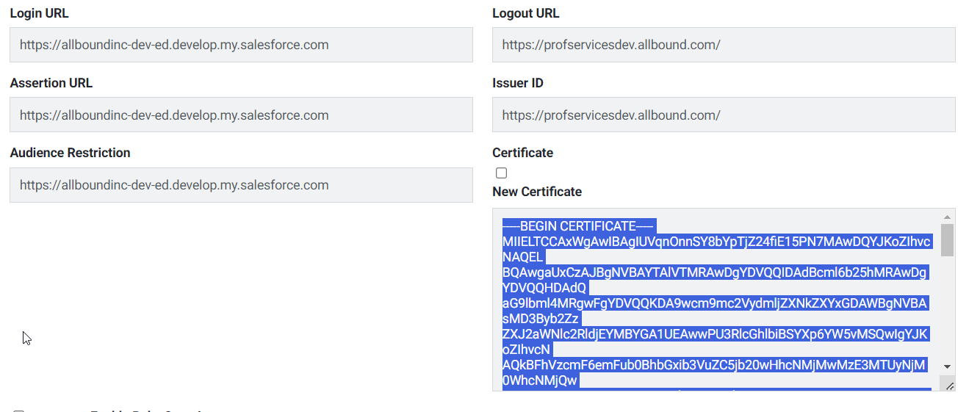Click the certificate text area scrollbar thumb
980x412 pixels.
coord(947,240)
